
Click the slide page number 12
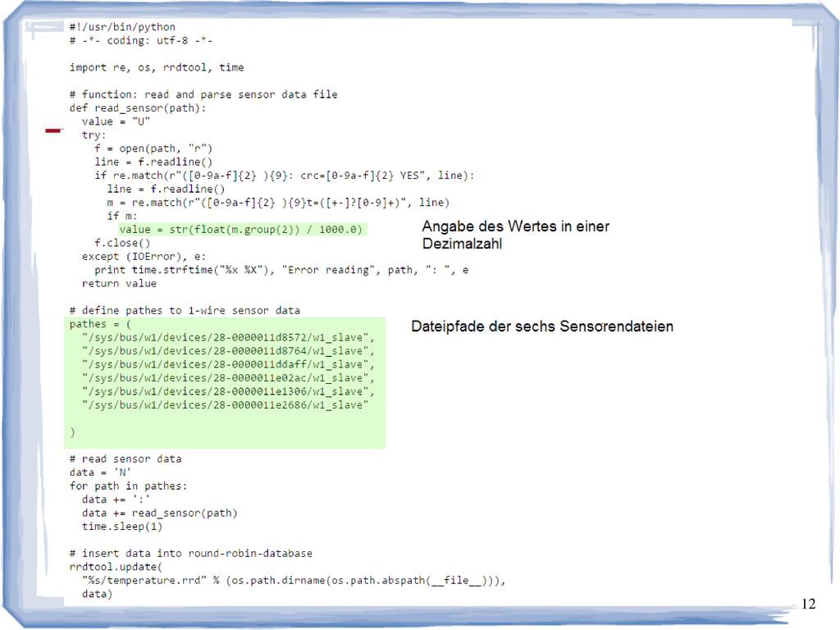[x=808, y=605]
